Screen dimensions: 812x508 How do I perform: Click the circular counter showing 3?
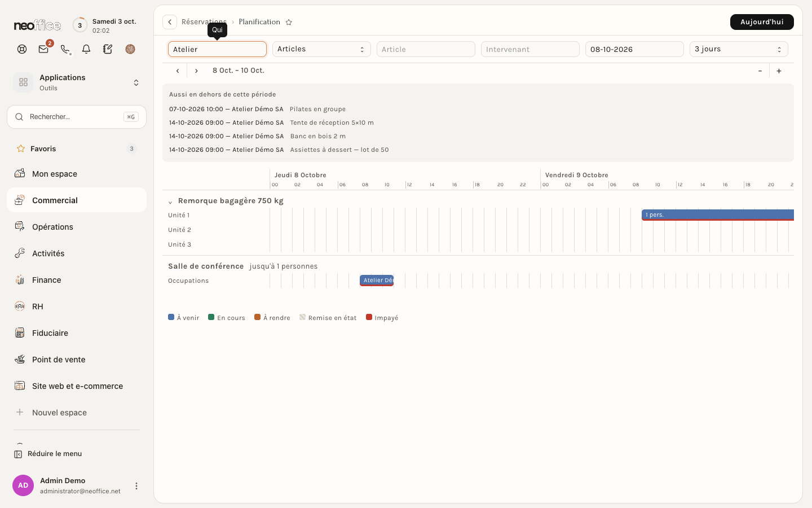(x=80, y=25)
